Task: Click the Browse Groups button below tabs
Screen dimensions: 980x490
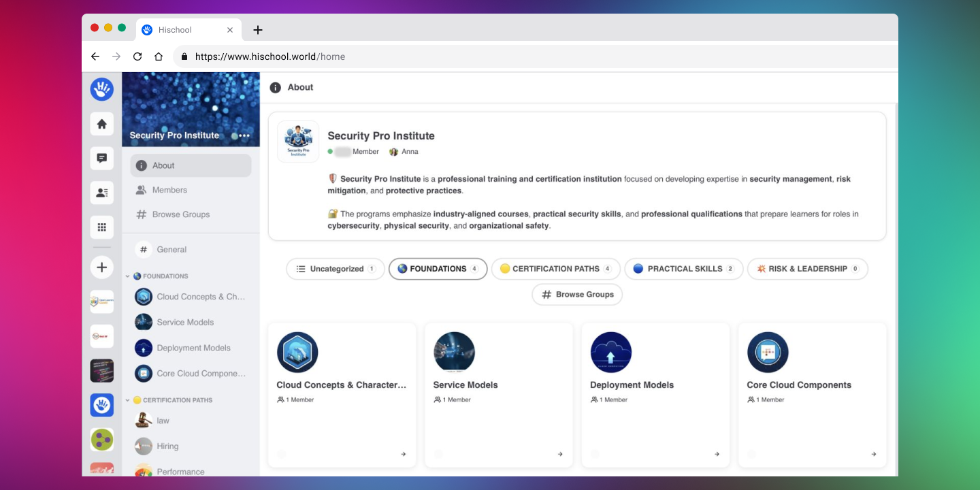Action: tap(577, 295)
